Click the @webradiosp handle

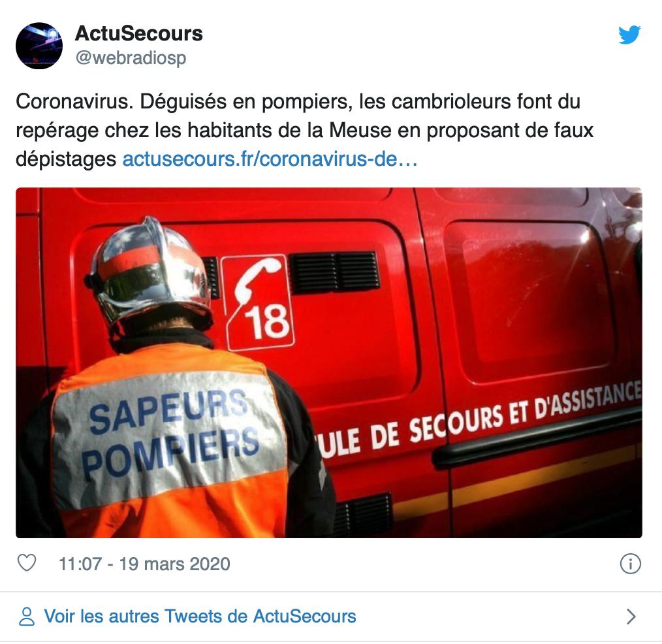[x=131, y=58]
